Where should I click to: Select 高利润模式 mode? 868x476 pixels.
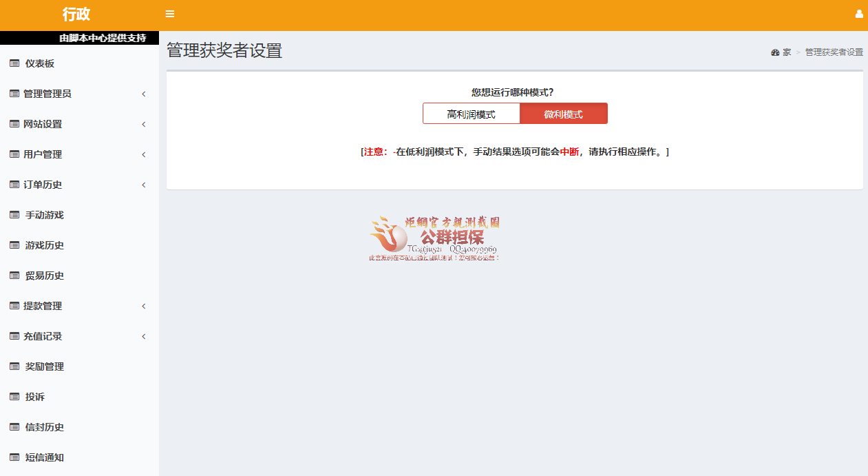(471, 113)
